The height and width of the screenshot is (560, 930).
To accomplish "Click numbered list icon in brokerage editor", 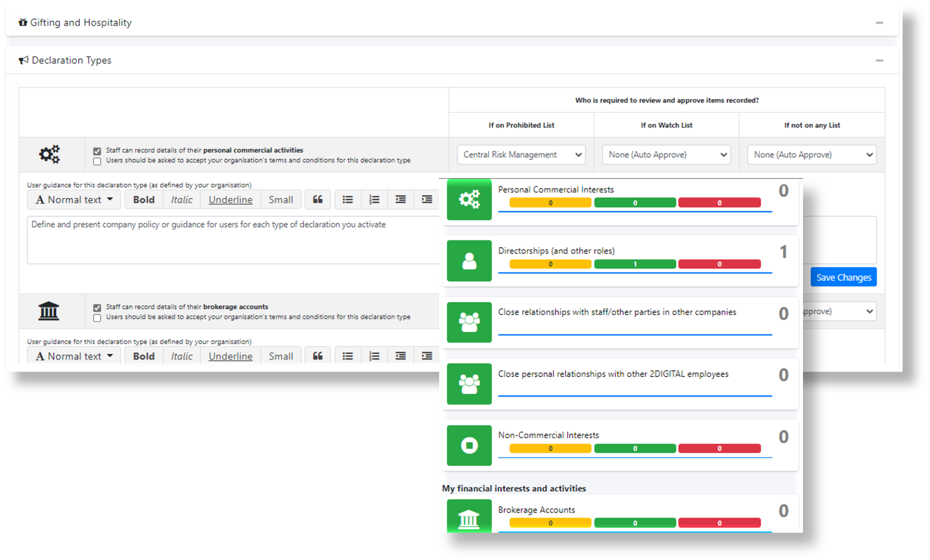I will (374, 356).
